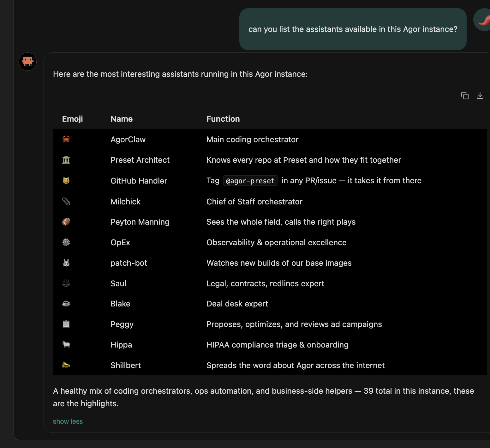The image size is (490, 448).
Task: Click the @agor-preset code tag
Action: click(250, 181)
